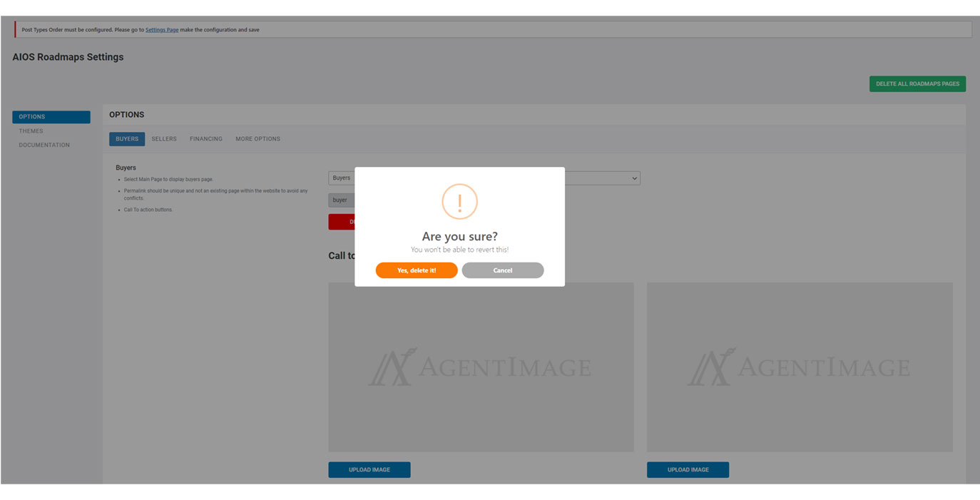
Task: Click the warning exclamation icon in the dialog
Action: tap(459, 202)
